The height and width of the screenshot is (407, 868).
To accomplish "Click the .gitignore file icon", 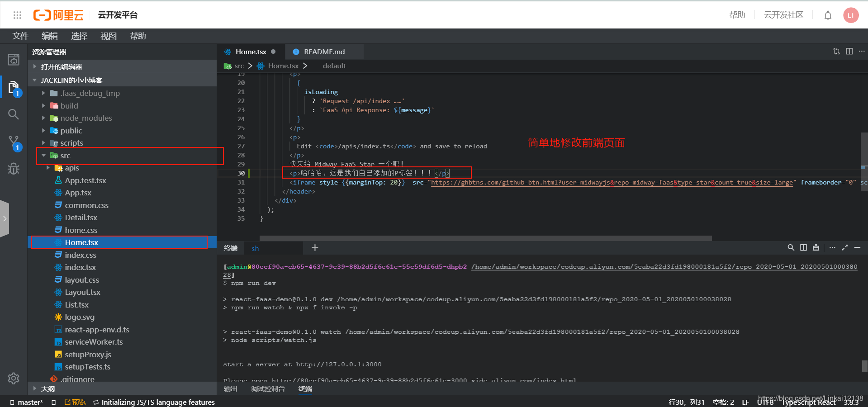I will point(54,379).
